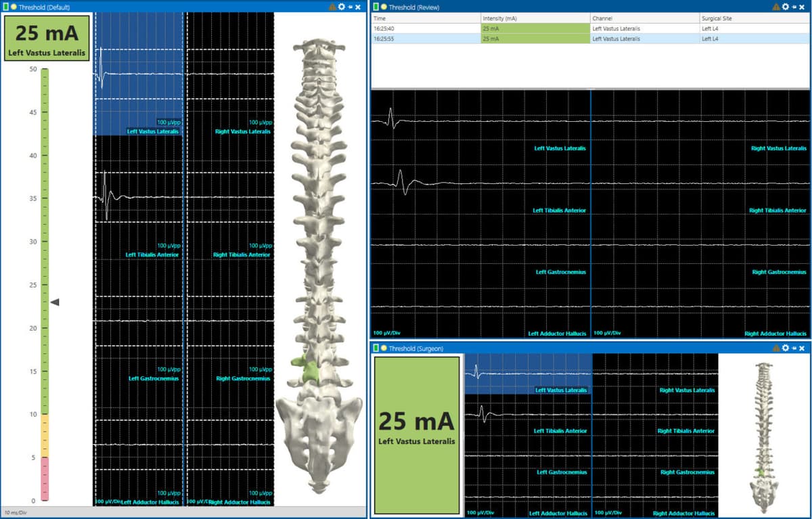This screenshot has height=519, width=812.
Task: Click warning triangle in Threshold (Review) title bar
Action: [775, 6]
